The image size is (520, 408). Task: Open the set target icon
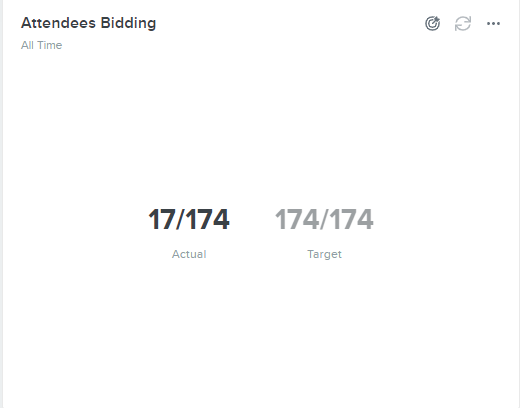pos(432,23)
